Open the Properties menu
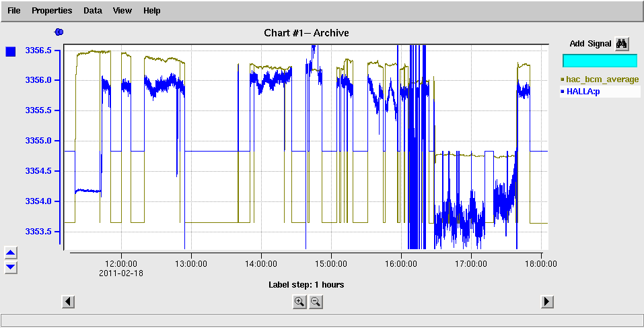644x328 pixels. [x=52, y=11]
